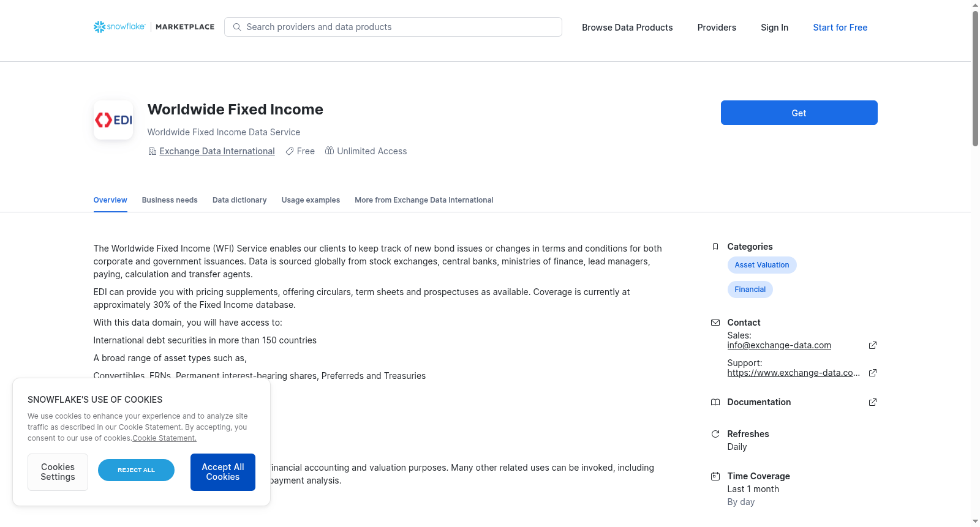Click the Daily refresh value
Viewport: 980px width, 527px height.
point(737,447)
